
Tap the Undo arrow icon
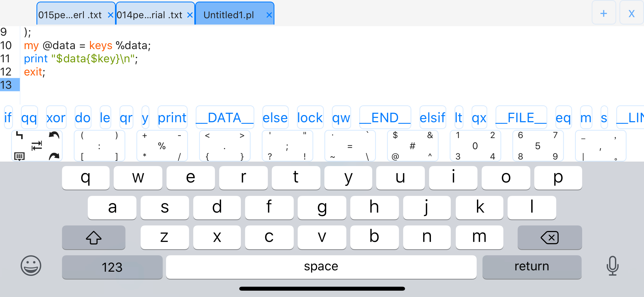54,135
